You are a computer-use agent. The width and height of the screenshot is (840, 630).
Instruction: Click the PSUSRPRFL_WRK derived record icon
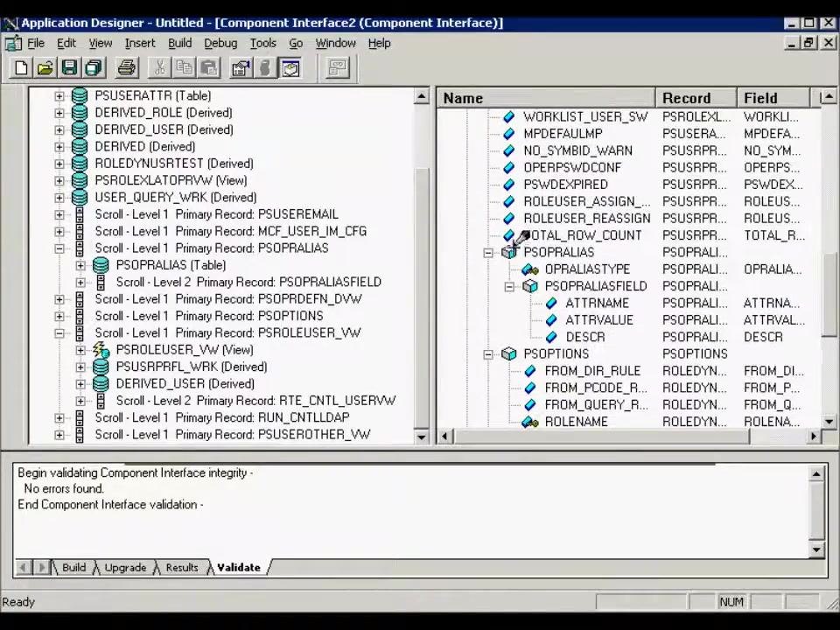point(101,367)
